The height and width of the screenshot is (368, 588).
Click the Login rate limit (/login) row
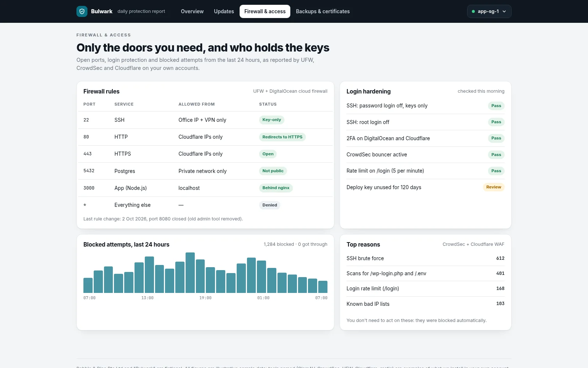[x=426, y=289]
